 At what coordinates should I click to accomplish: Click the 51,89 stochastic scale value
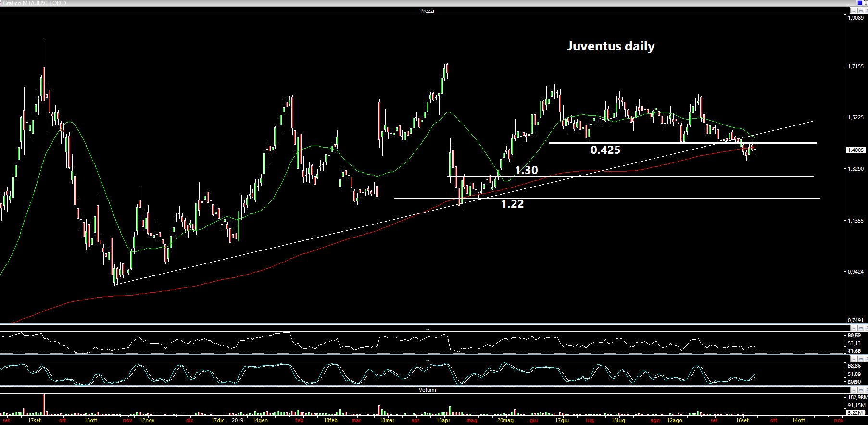coord(854,374)
